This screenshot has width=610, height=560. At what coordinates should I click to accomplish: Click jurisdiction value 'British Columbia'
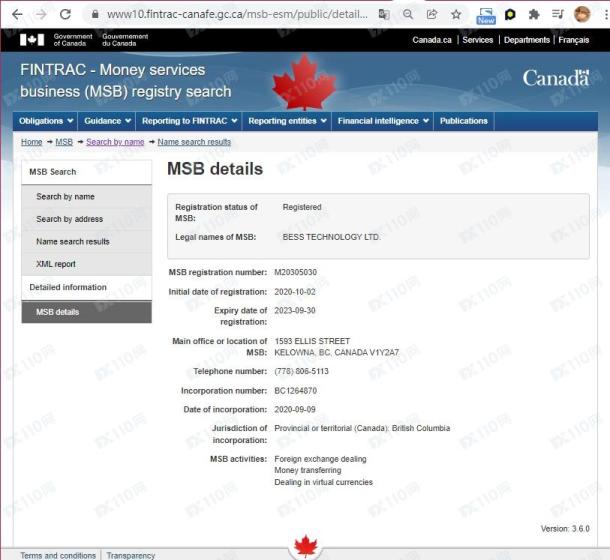point(421,428)
